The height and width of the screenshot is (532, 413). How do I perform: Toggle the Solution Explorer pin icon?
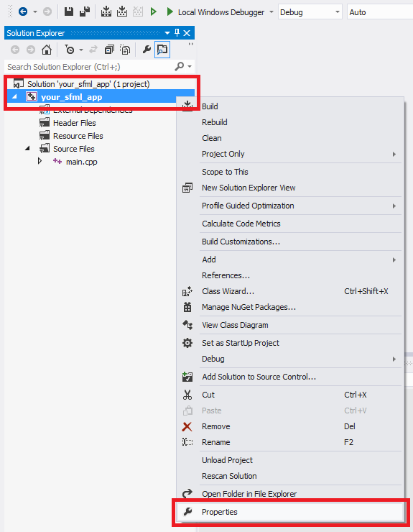(177, 33)
